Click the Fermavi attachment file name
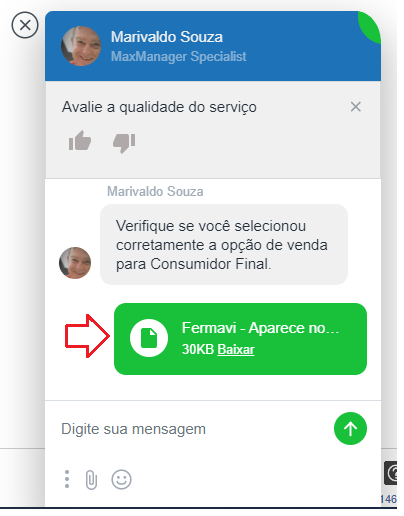This screenshot has height=516, width=404. coord(260,328)
